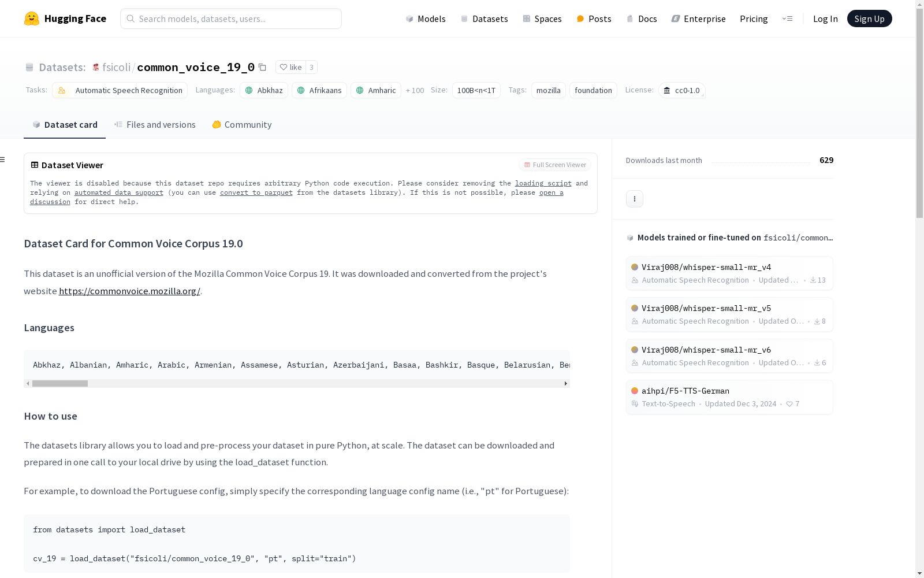Open aihpi/F5-TTS-German model card

click(729, 397)
